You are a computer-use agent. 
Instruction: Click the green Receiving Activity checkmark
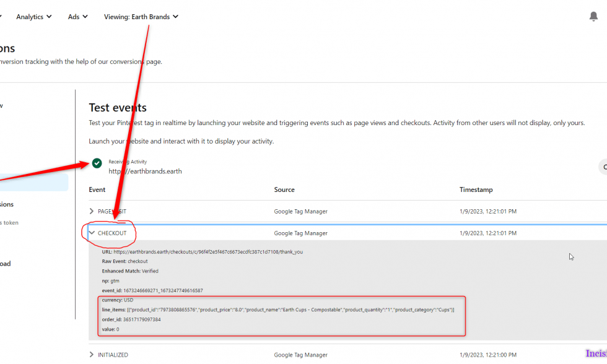(x=97, y=163)
